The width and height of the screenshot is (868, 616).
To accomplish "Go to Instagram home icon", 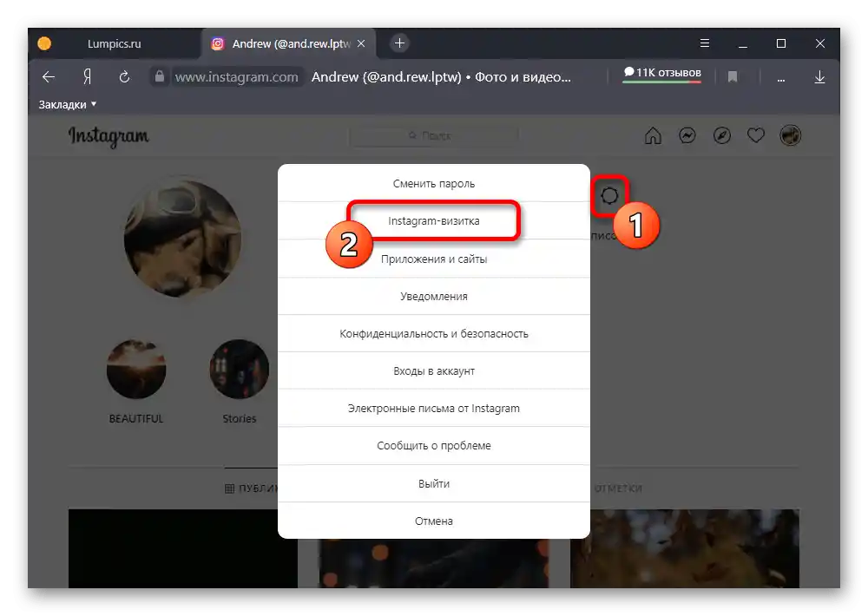I will 653,135.
